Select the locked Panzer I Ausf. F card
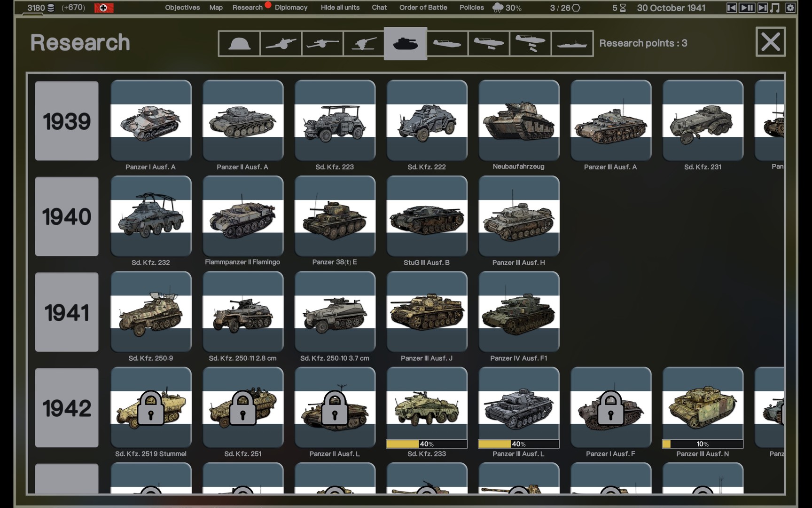Screen dimensions: 812x508 pos(610,407)
